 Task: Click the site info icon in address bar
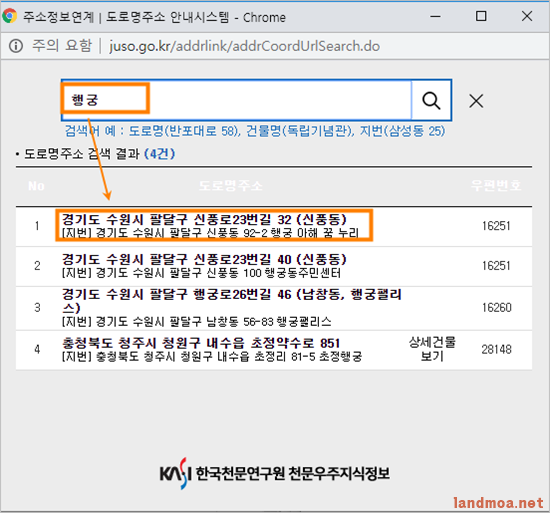16,46
